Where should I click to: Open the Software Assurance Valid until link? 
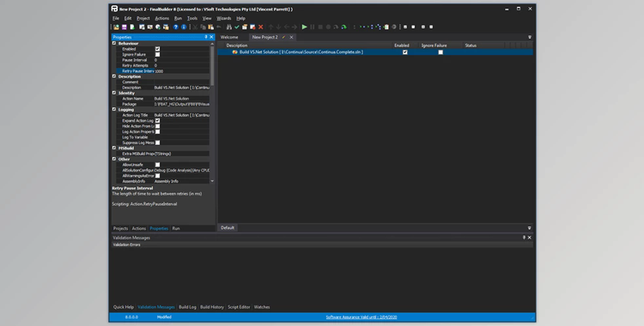[361, 317]
